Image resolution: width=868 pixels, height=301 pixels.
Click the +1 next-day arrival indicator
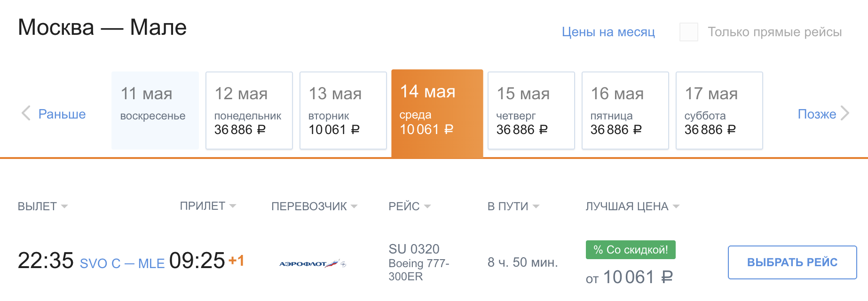tap(236, 261)
